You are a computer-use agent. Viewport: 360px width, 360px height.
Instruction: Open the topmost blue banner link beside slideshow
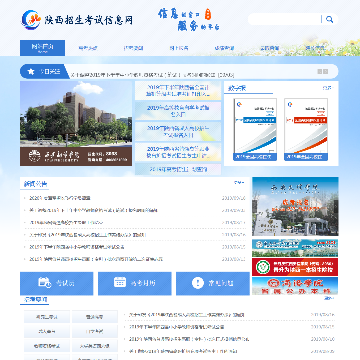click(x=178, y=91)
